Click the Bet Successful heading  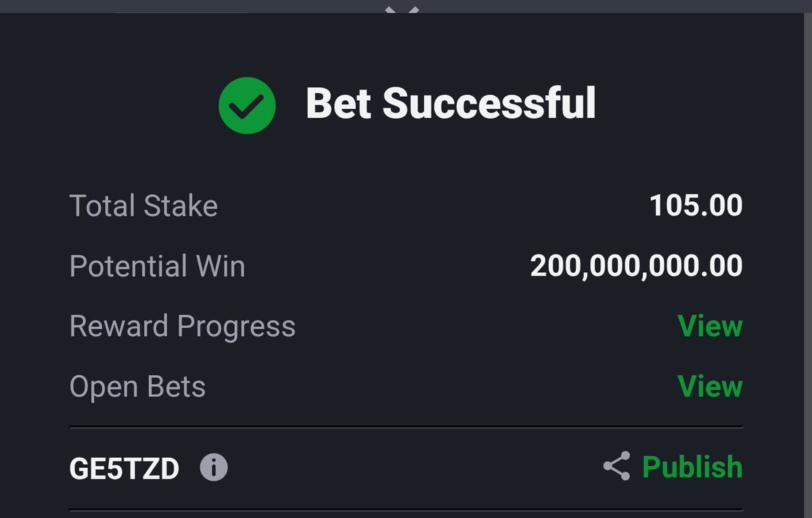click(x=451, y=104)
